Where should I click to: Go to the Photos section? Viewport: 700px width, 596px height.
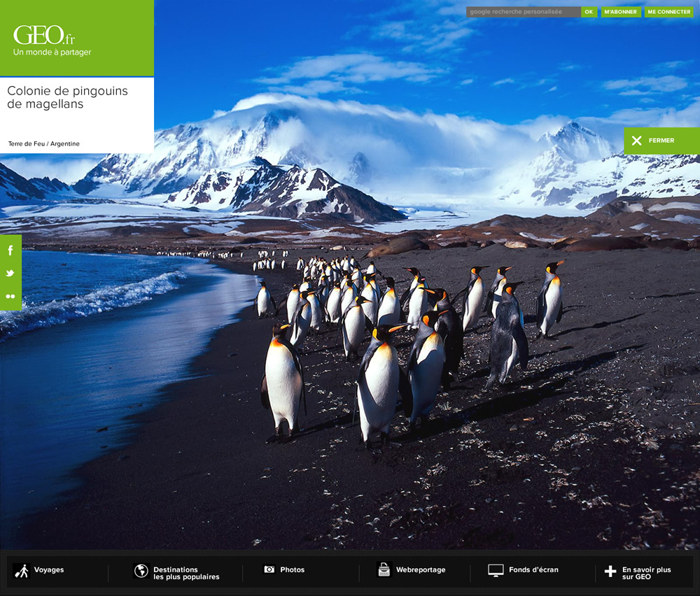[292, 569]
